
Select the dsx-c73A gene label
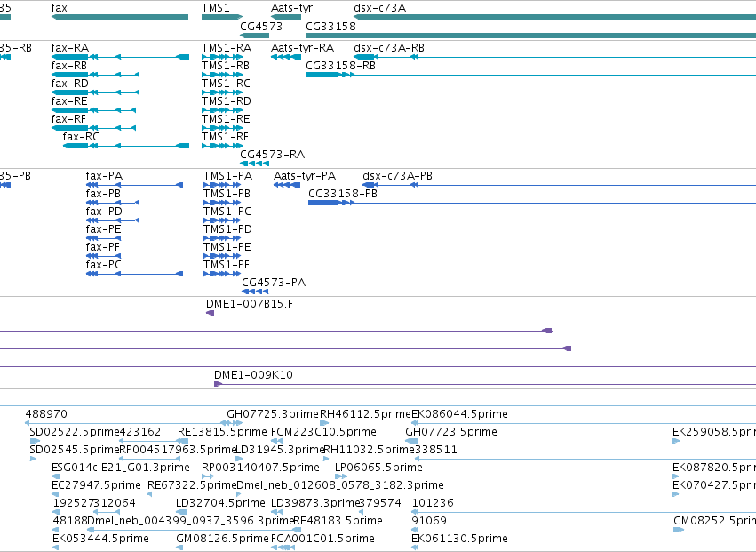379,8
